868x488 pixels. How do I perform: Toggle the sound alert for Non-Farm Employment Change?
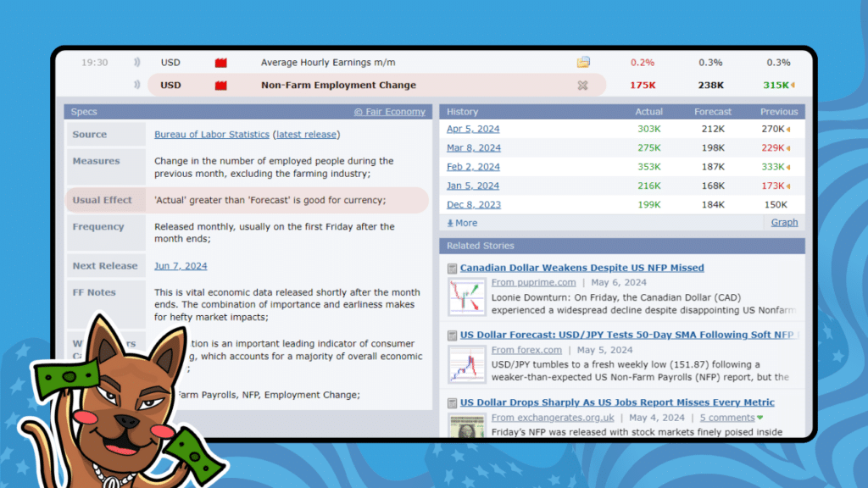(137, 85)
